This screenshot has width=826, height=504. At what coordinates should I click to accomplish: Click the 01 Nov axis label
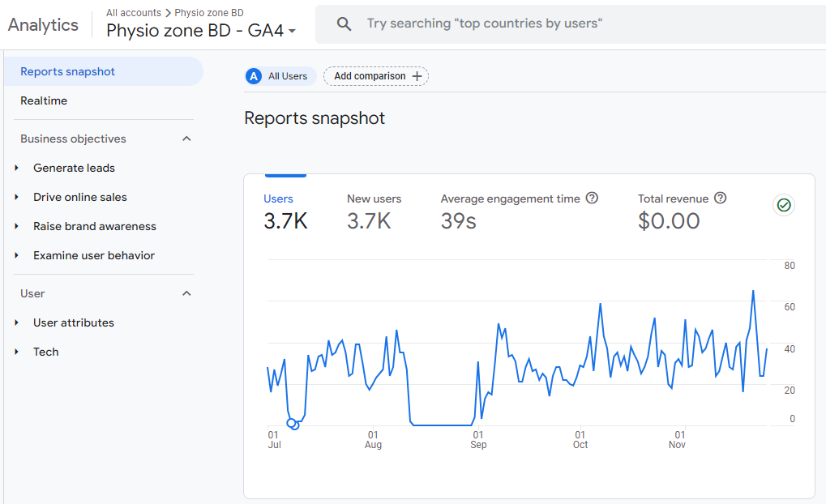678,440
